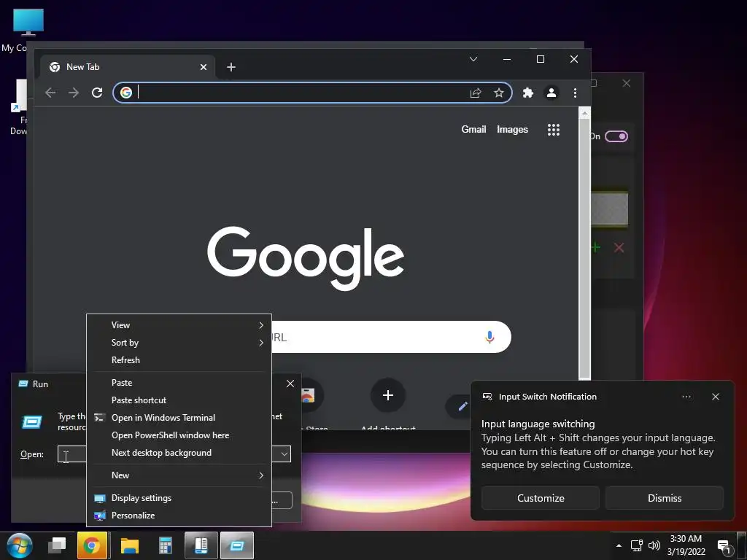
Task: Open Chrome three-dot menu
Action: (x=575, y=93)
